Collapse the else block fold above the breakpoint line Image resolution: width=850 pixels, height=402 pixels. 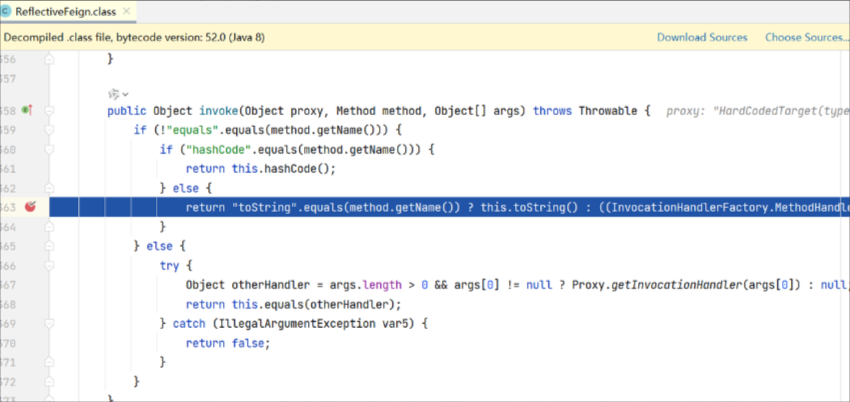coord(49,188)
